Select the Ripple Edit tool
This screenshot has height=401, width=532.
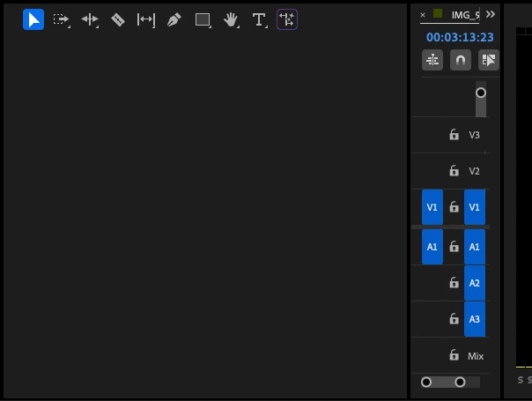click(90, 19)
